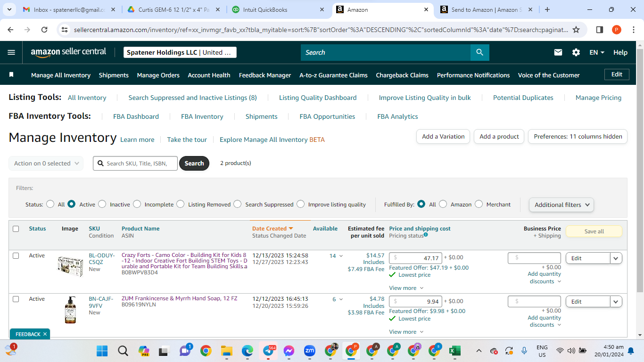The width and height of the screenshot is (644, 362).
Task: Open the Spatener Holdings LLC account switcher
Action: 180,52
